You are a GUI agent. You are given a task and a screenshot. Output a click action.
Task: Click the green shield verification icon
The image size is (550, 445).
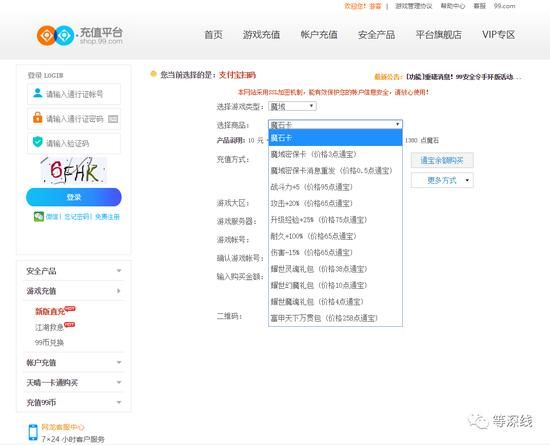tap(38, 142)
